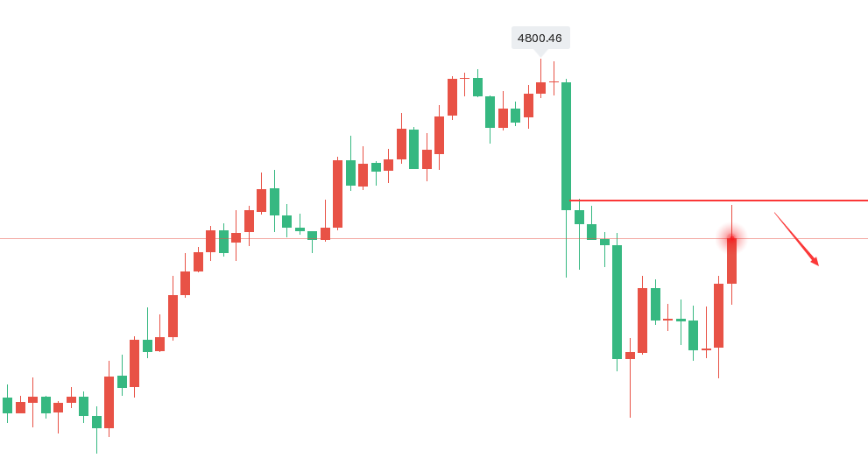
Task: Click the pointer triangle under the price label
Action: [x=540, y=53]
